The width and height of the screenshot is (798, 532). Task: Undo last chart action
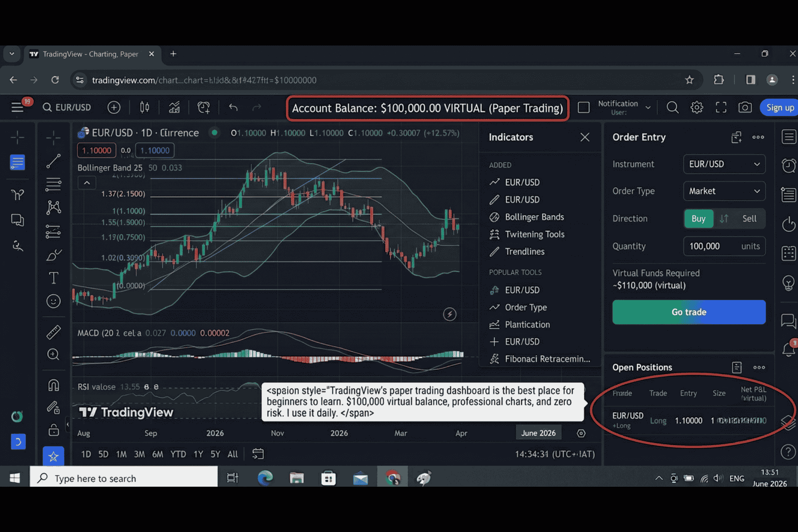click(x=233, y=108)
